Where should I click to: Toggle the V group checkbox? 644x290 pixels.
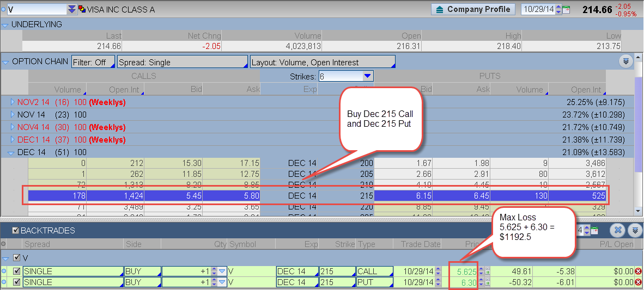pos(16,258)
